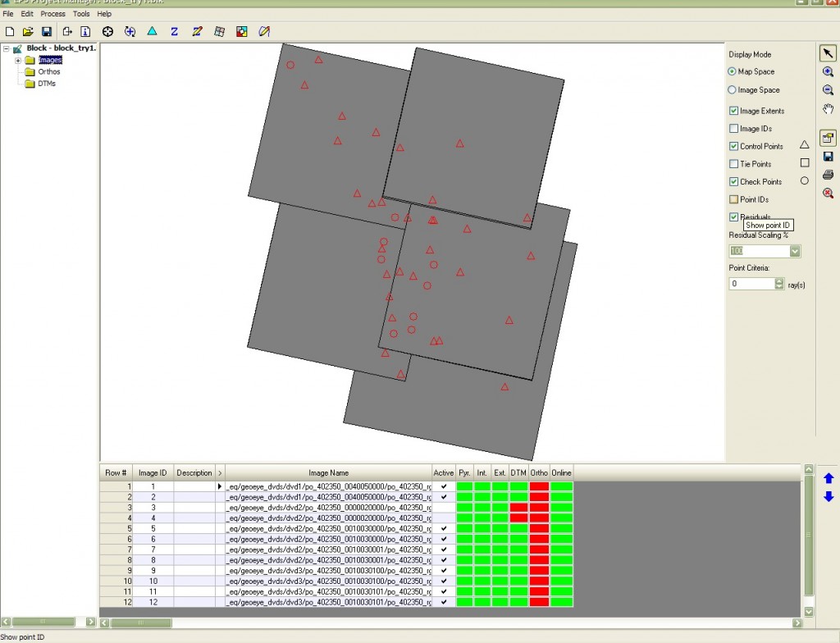
Task: Click the green Online cell in row 12
Action: [x=561, y=602]
